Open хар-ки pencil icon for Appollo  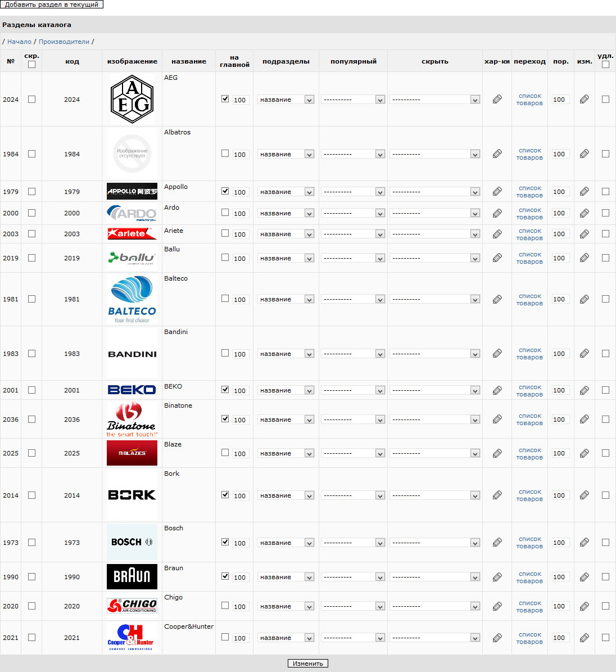[x=497, y=192]
